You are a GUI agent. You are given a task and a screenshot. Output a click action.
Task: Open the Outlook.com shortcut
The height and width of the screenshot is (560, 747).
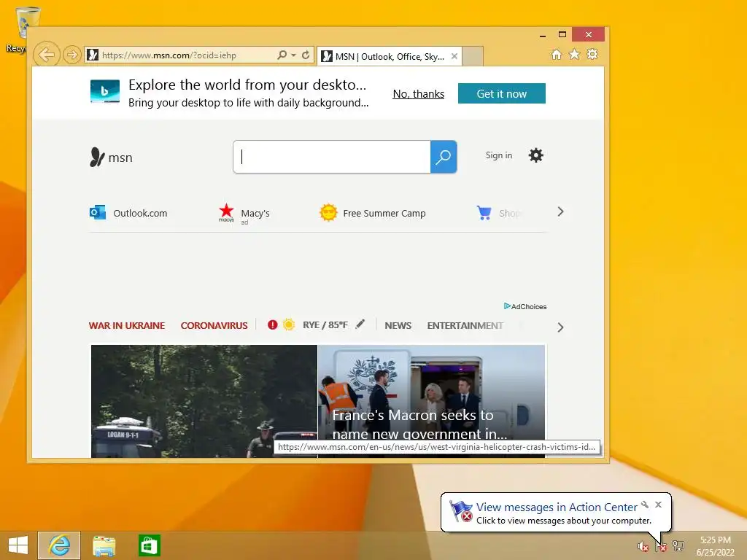[128, 213]
